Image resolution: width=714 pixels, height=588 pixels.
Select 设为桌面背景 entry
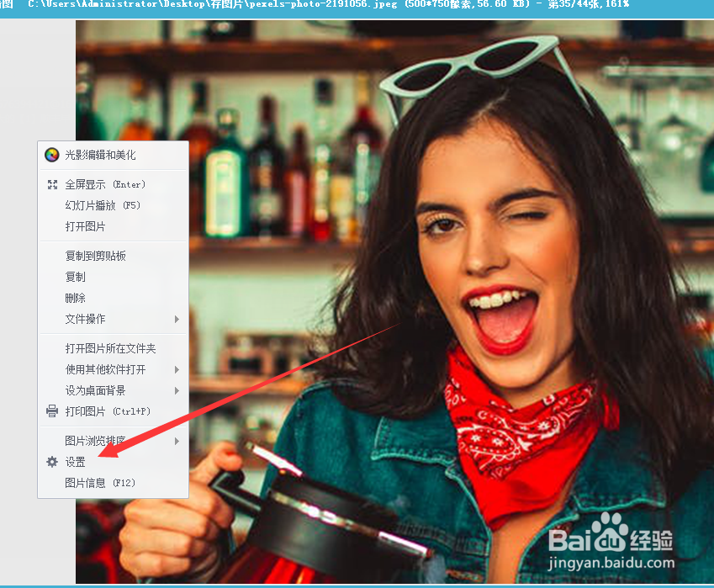pyautogui.click(x=113, y=390)
